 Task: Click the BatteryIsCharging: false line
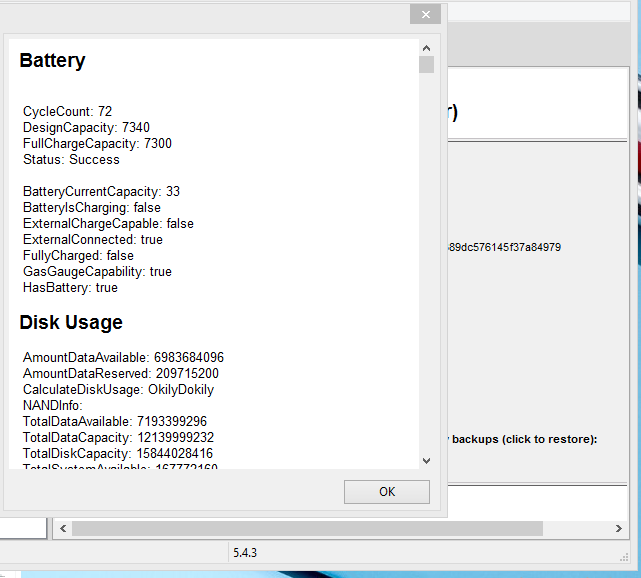tap(91, 207)
